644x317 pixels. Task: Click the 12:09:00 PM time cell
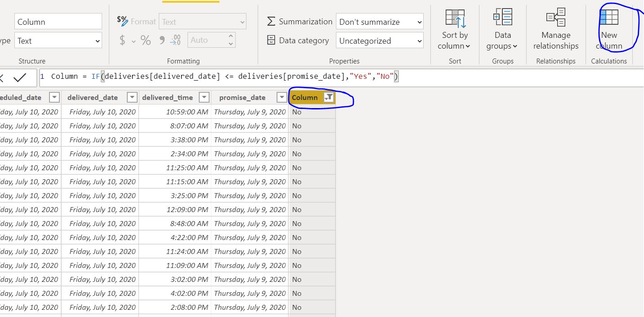175,209
